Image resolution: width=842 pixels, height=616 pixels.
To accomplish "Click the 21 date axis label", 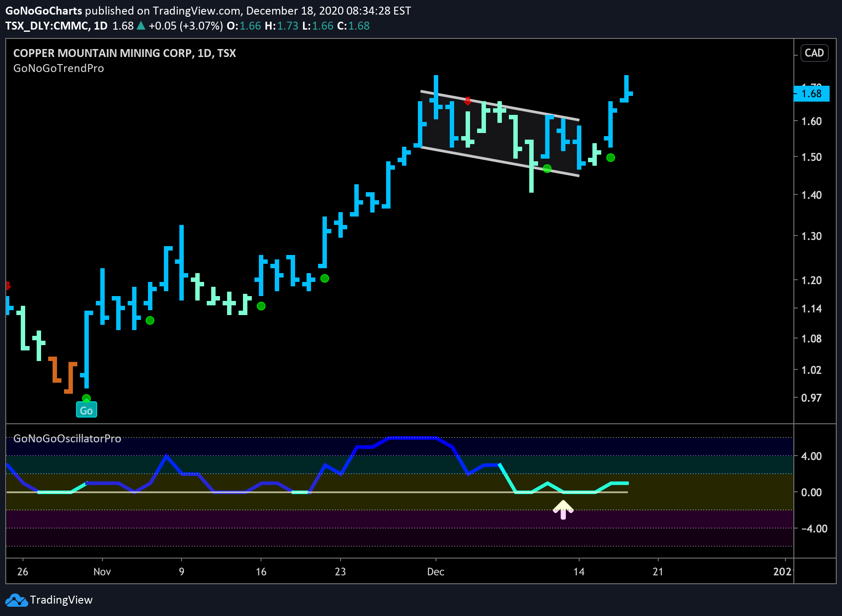I will click(x=658, y=572).
